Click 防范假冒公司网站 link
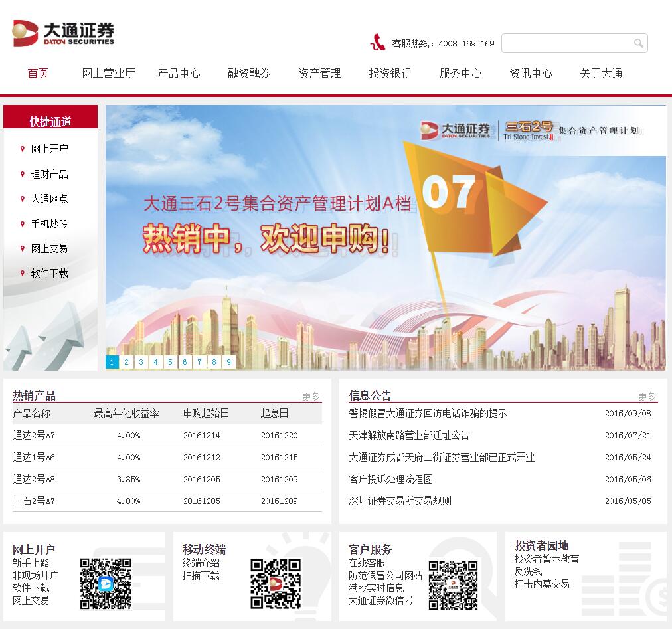672x629 pixels. [385, 575]
